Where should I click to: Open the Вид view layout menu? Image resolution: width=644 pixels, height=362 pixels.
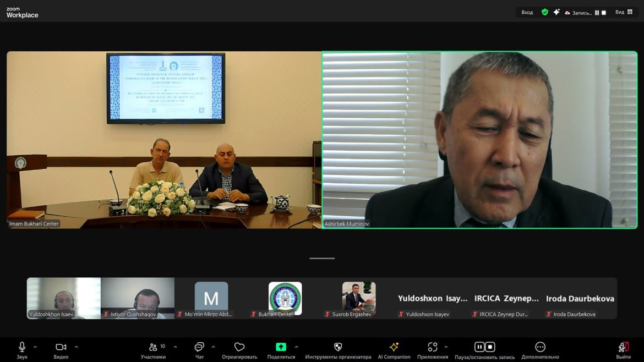(x=624, y=12)
